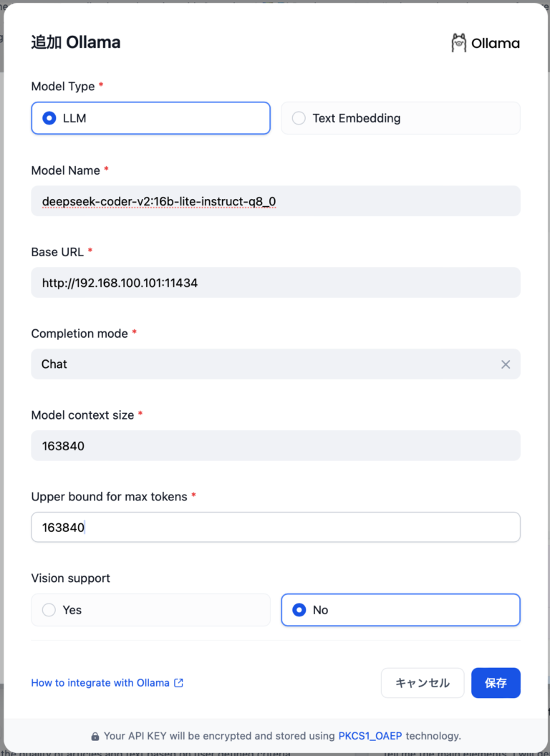This screenshot has width=550, height=756.
Task: Click the lock icon in the footer
Action: click(95, 736)
